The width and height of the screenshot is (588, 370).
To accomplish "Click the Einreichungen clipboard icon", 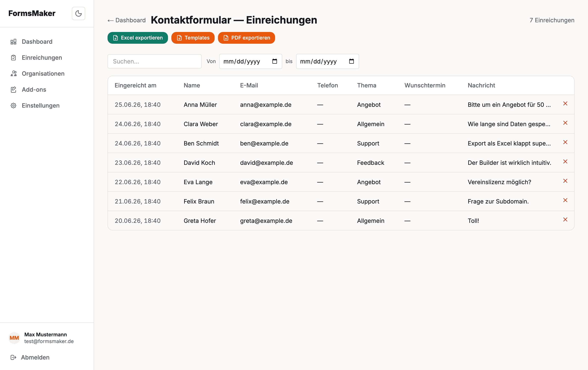I will pos(13,57).
